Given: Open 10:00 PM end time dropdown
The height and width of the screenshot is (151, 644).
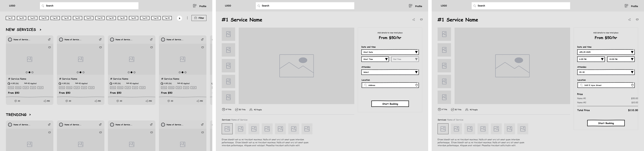Looking at the screenshot, I should pyautogui.click(x=621, y=59).
